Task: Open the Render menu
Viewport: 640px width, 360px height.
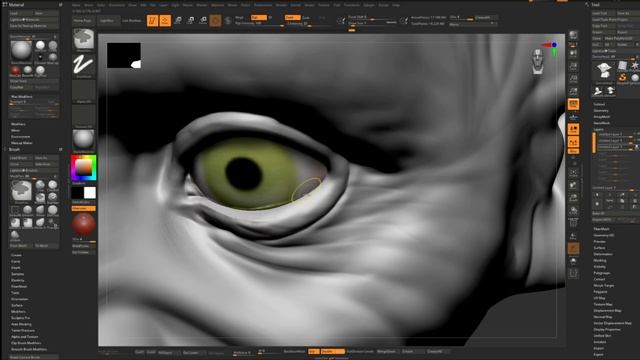Action: pyautogui.click(x=281, y=5)
